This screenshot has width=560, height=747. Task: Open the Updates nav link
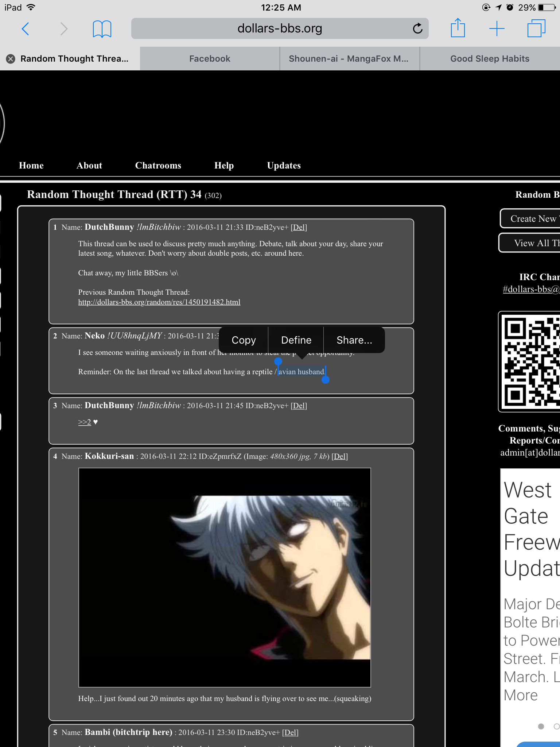click(x=284, y=166)
